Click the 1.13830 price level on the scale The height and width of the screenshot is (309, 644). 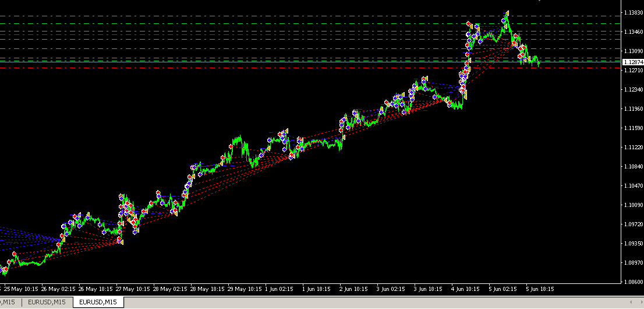634,13
